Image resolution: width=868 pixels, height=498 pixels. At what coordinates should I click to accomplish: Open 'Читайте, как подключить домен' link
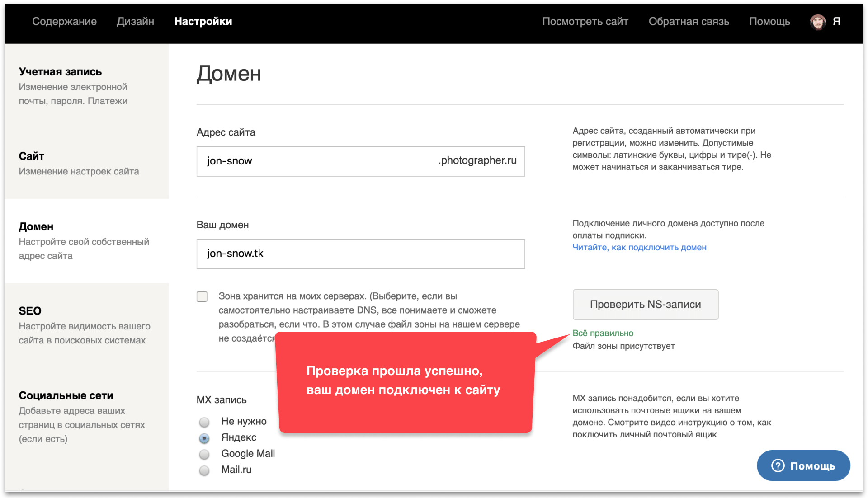coord(639,247)
